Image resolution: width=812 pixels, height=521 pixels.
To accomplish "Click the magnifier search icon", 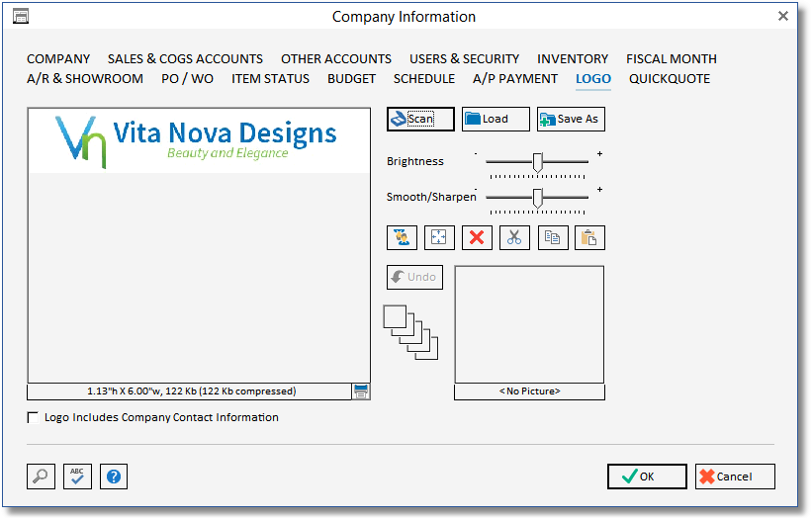I will click(x=41, y=476).
